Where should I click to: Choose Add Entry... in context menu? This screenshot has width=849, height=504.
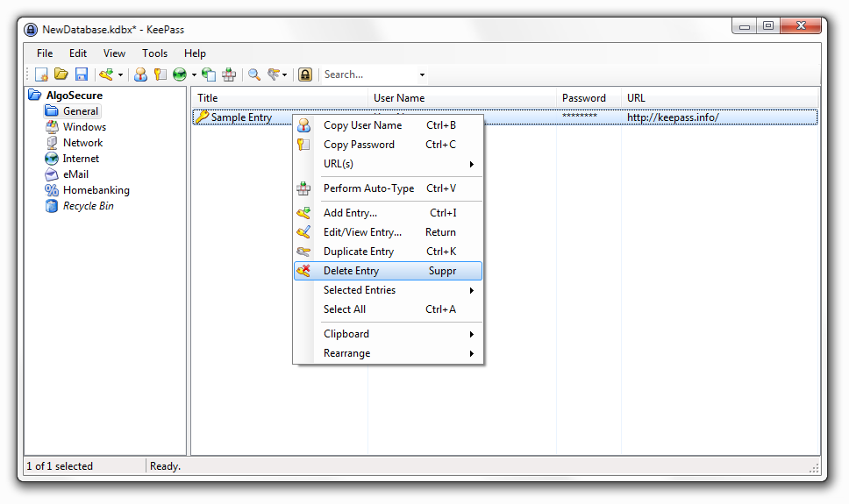click(x=388, y=213)
